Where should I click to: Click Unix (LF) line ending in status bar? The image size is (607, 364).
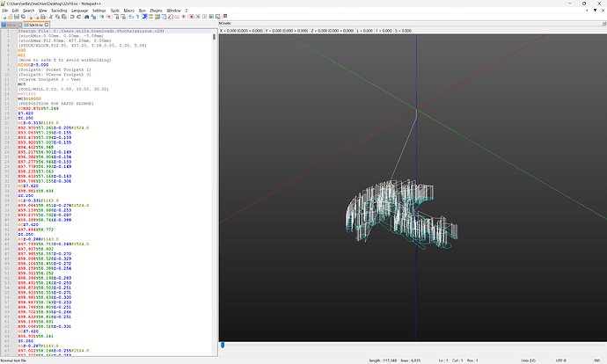pyautogui.click(x=529, y=360)
